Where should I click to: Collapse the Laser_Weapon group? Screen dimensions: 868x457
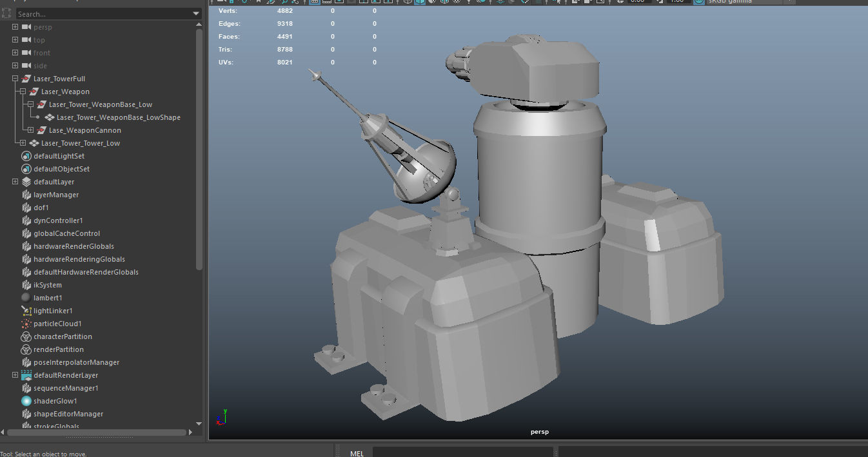pyautogui.click(x=23, y=92)
